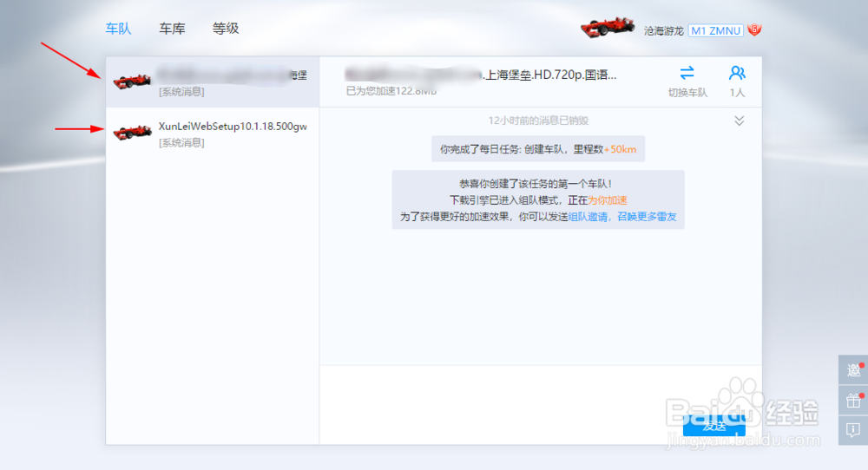Click the 上海堡垒.HD.720p task title

(481, 75)
